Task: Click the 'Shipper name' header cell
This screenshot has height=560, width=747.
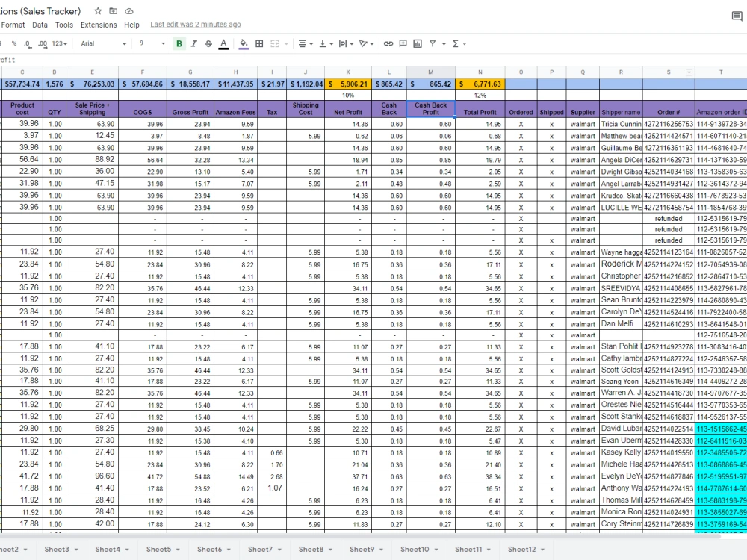Action: [622, 108]
